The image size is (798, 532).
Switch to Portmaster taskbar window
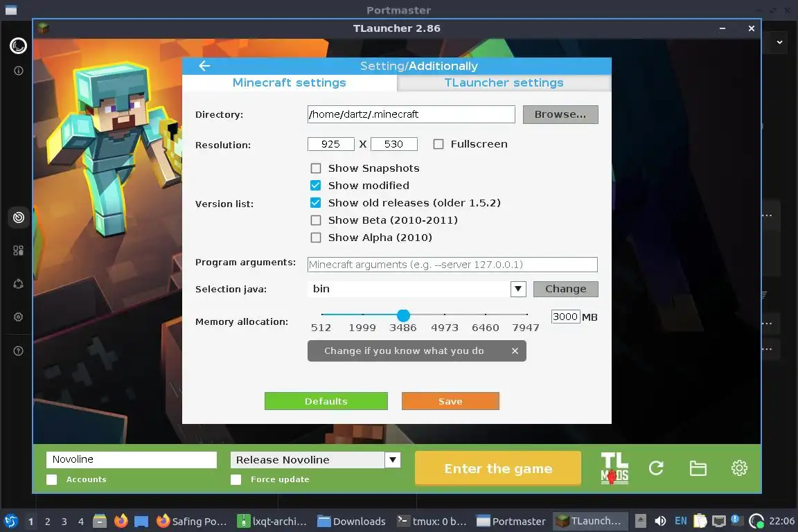coord(511,521)
